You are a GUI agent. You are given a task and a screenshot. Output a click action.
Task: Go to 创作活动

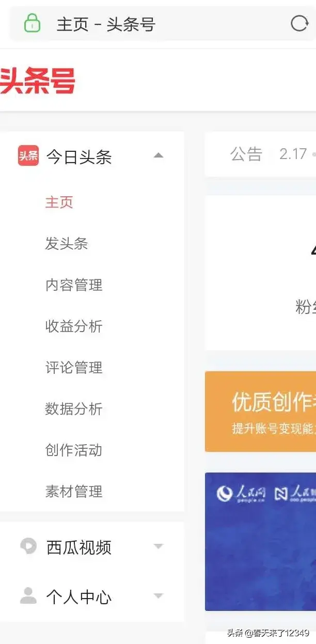74,450
